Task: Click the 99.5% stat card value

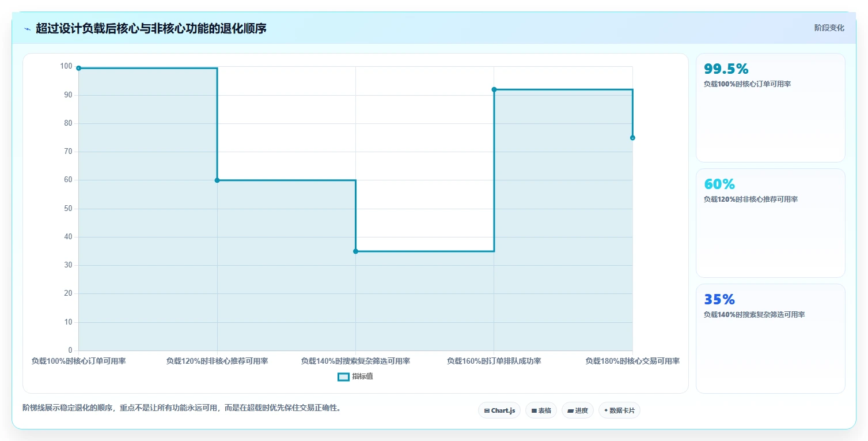Action: pos(726,69)
